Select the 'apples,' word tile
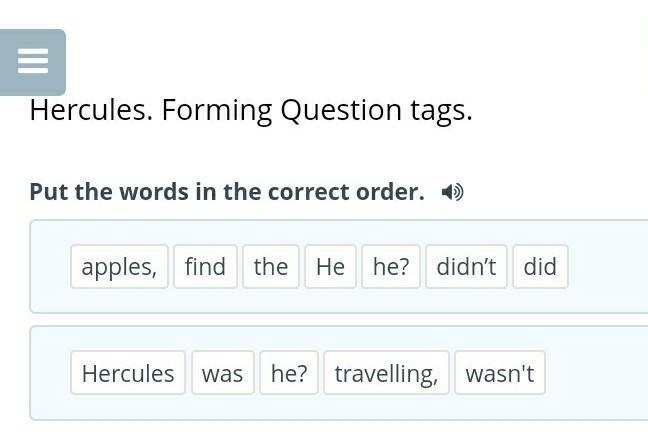 (119, 267)
